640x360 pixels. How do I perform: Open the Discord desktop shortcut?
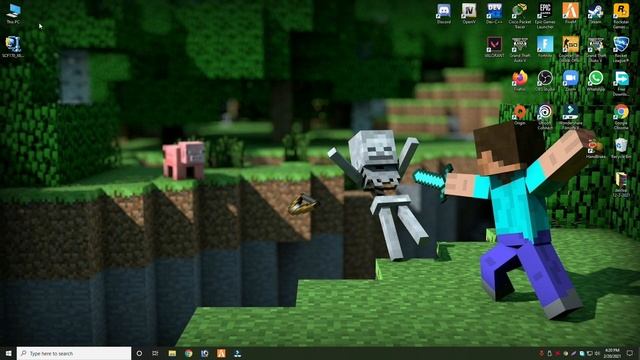(x=444, y=13)
